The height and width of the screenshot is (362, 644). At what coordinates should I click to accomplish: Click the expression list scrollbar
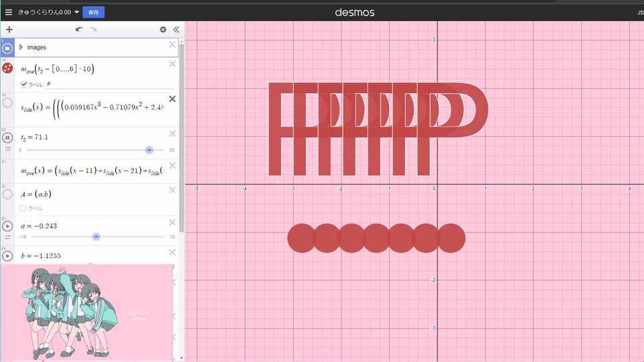click(x=182, y=138)
